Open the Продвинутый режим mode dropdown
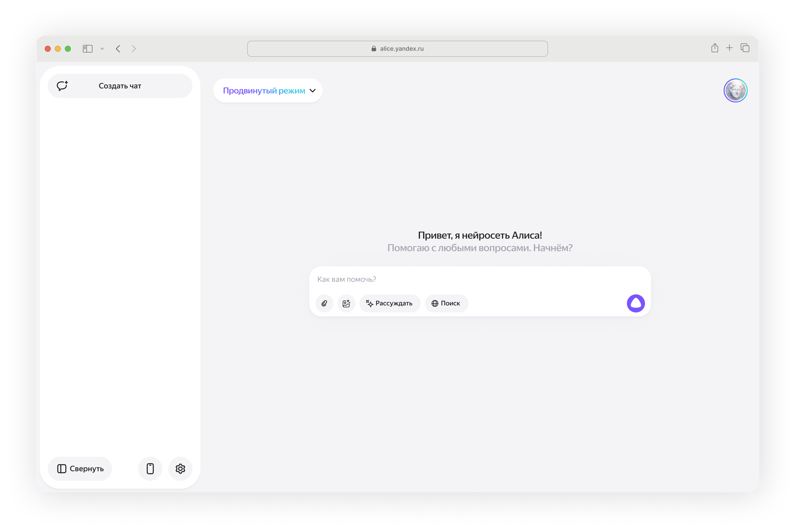The height and width of the screenshot is (532, 799). coord(268,91)
